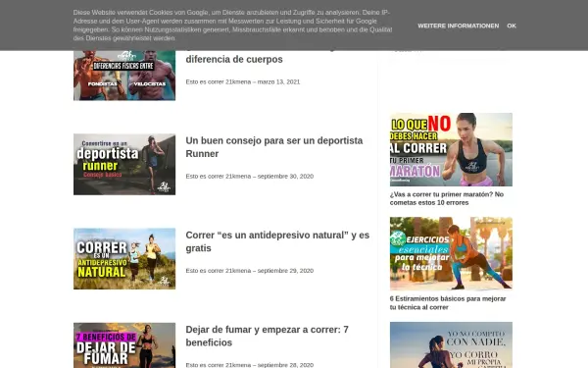Open the 'diferencia de cuerpos' post title
This screenshot has width=588, height=368.
[234, 59]
